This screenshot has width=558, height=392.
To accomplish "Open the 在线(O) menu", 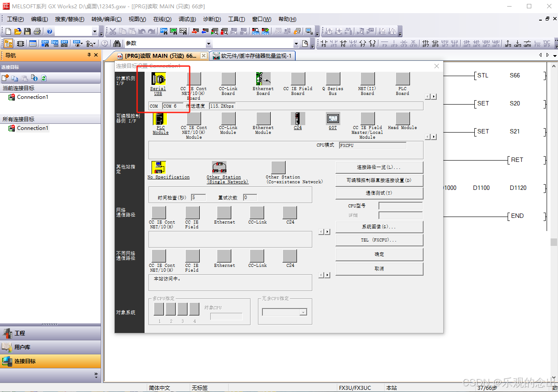I will pos(162,19).
